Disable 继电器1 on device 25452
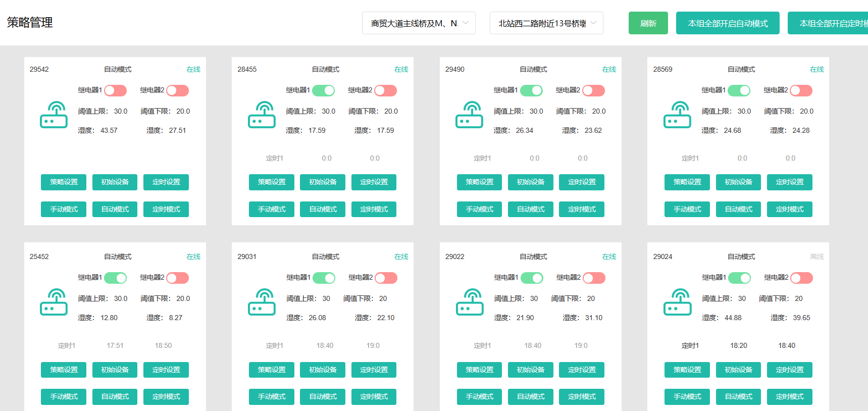Screen dimensions: 868x411 [x=115, y=278]
